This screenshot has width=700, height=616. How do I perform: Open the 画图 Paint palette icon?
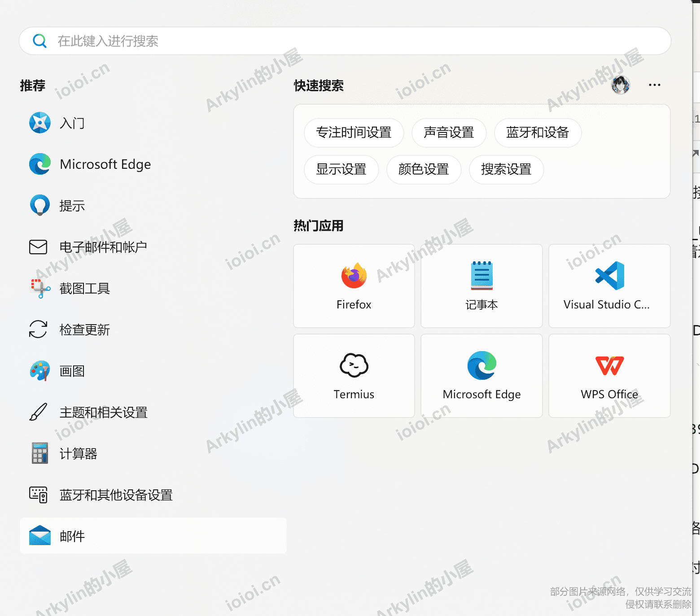click(40, 371)
